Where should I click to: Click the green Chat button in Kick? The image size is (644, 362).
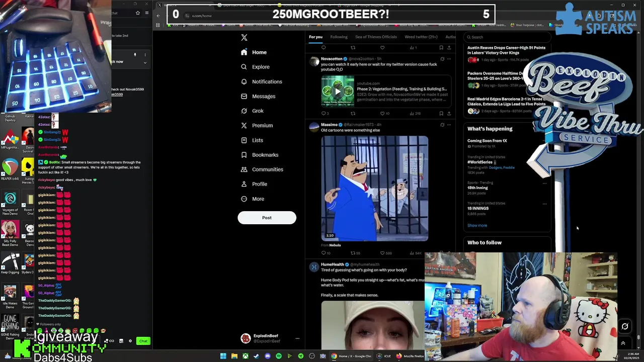point(143,341)
